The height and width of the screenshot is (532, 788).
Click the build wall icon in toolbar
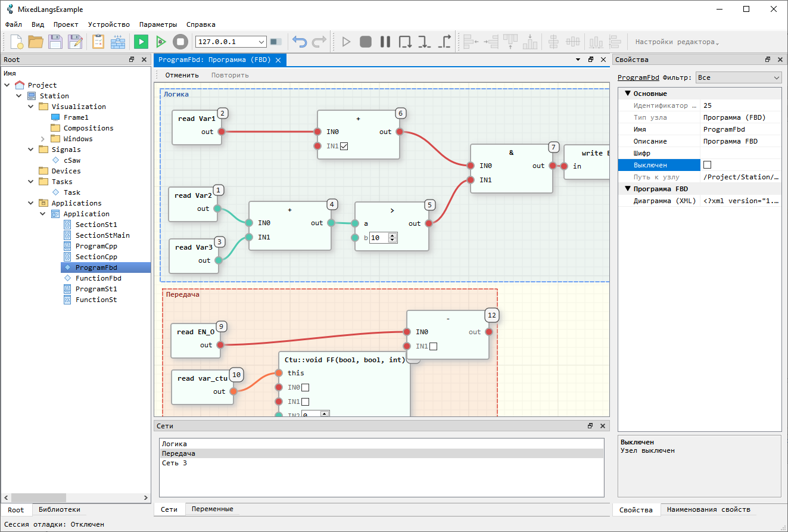tap(118, 42)
